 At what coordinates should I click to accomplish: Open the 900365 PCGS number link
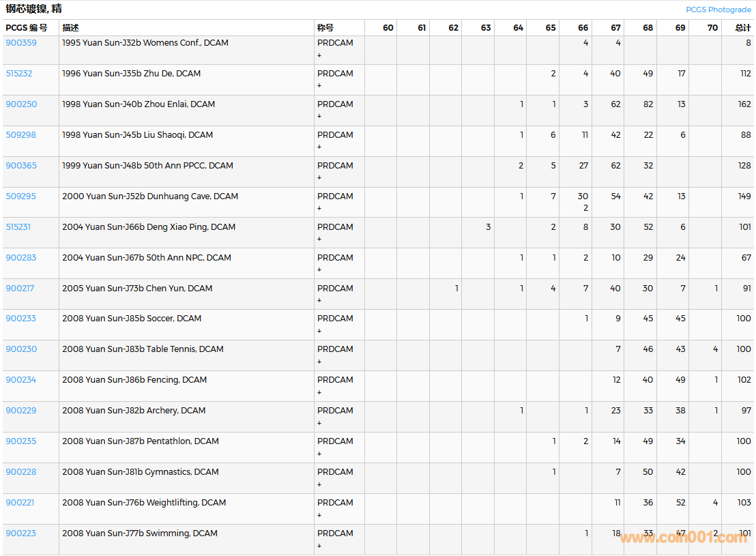pyautogui.click(x=21, y=166)
